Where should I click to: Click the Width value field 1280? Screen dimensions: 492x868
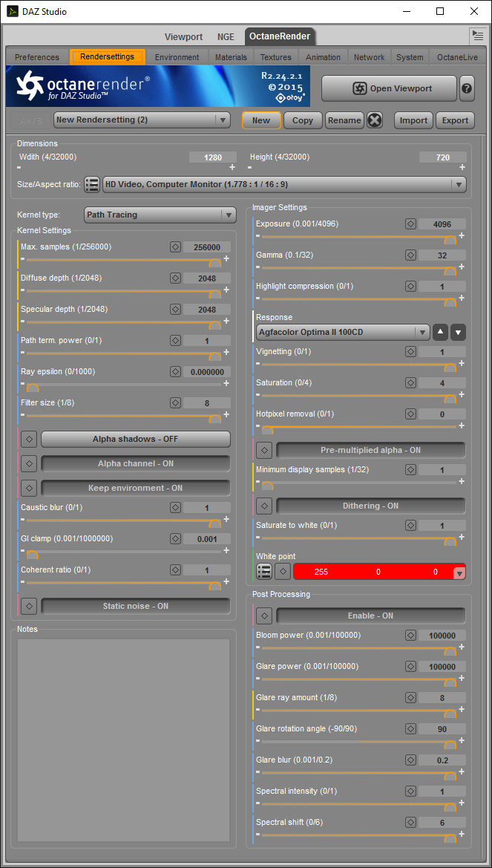[x=212, y=157]
